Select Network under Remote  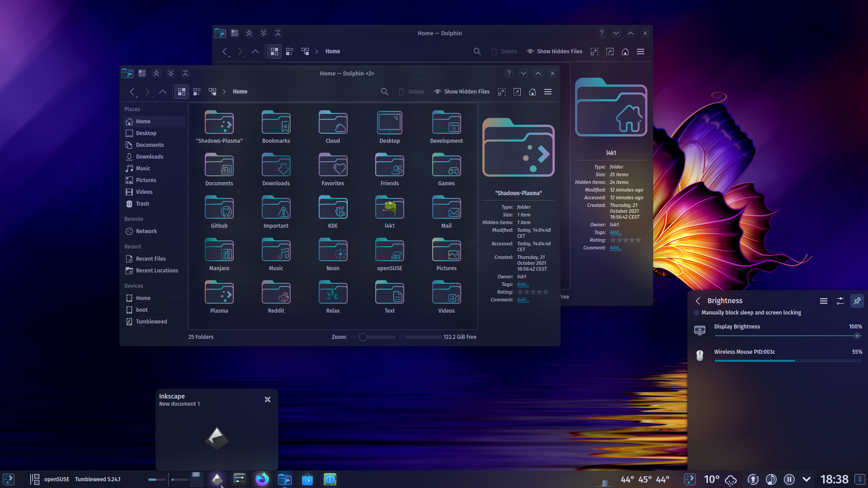point(154,231)
